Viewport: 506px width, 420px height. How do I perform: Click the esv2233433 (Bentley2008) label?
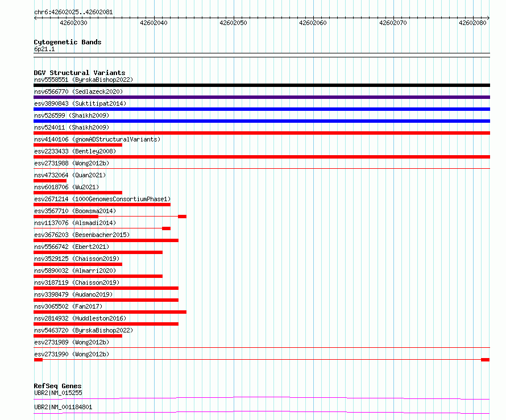coord(75,151)
